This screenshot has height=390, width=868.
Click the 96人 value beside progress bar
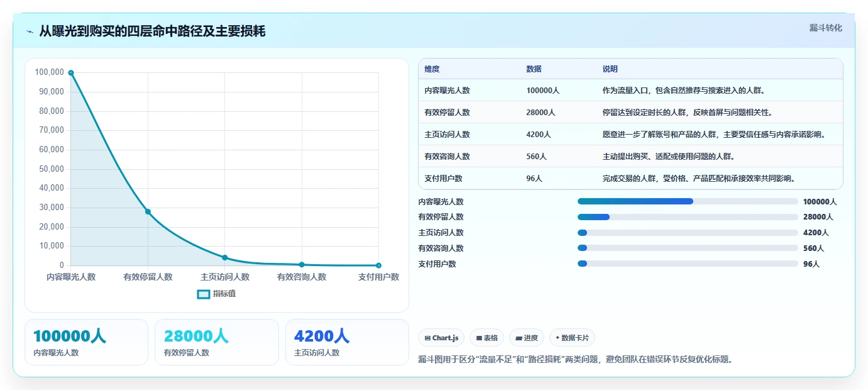811,264
